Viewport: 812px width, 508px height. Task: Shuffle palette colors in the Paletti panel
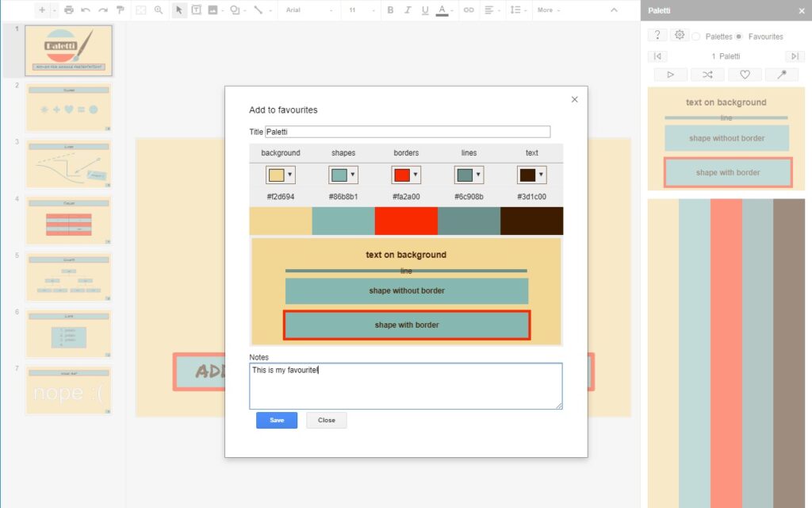pos(708,74)
